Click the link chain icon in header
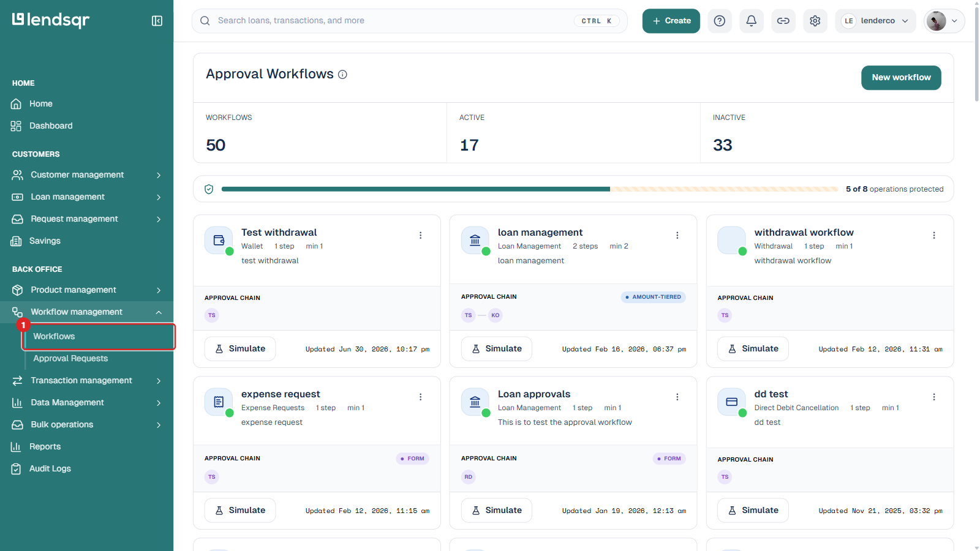Viewport: 980px width, 551px height. coord(783,21)
